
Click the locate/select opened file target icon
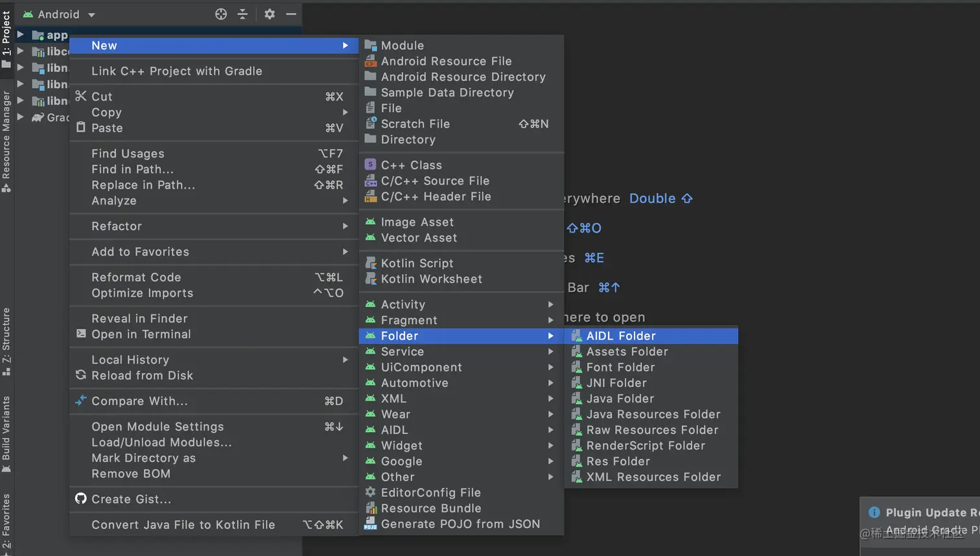coord(221,14)
